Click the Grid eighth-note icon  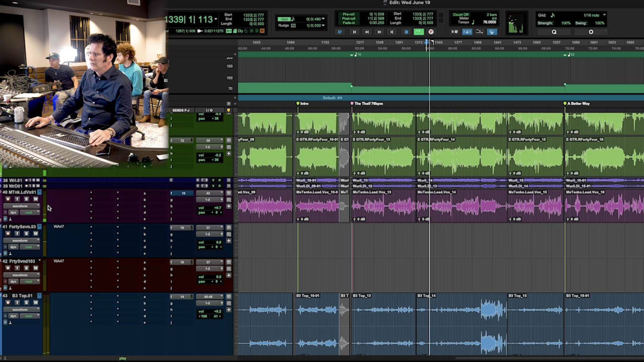click(x=293, y=19)
